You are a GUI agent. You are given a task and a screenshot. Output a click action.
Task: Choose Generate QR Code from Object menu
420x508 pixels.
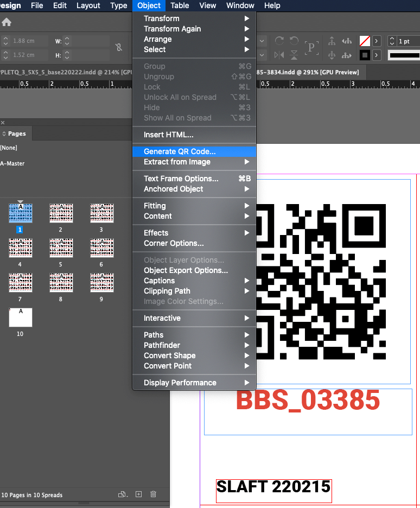(194, 151)
